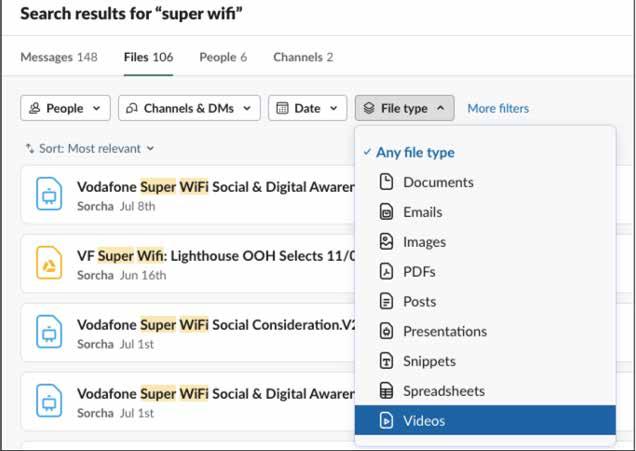The image size is (636, 451).
Task: Switch to the Messages tab
Action: pos(59,57)
